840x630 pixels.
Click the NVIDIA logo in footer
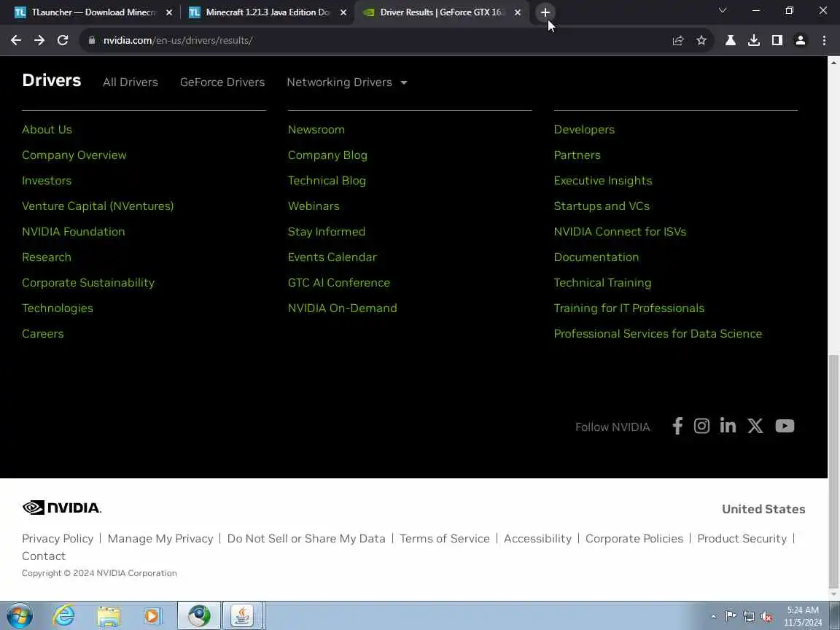(x=61, y=507)
